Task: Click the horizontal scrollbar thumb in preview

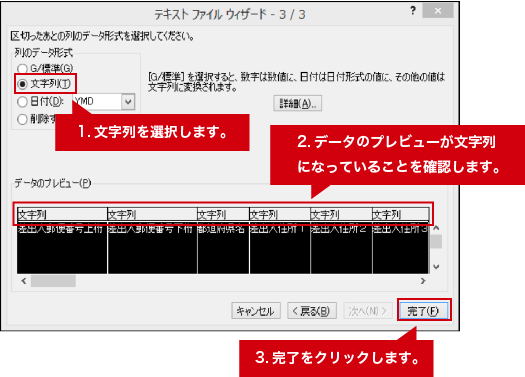Action: pos(53,281)
